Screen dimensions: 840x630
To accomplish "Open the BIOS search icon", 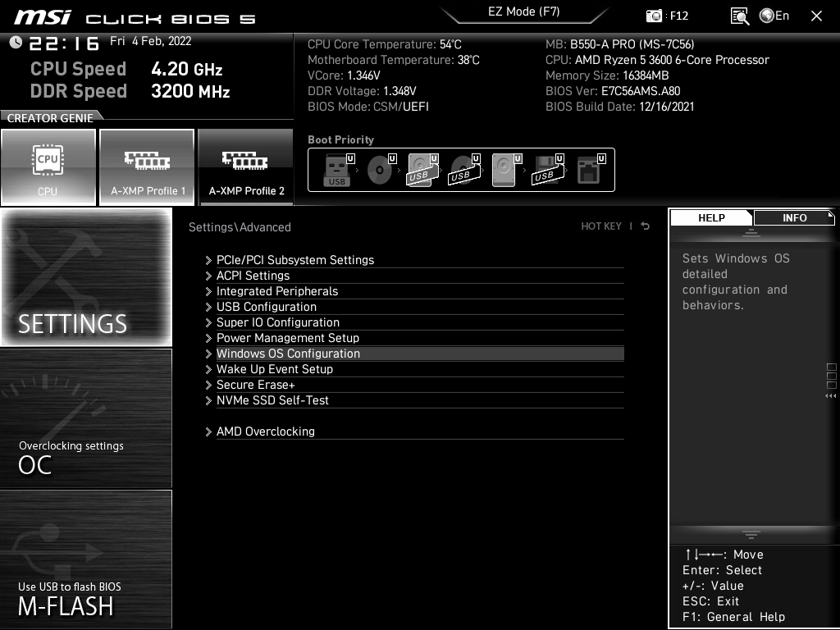I will pos(739,16).
